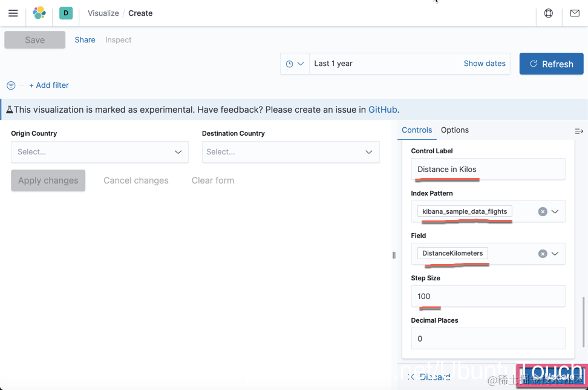The height and width of the screenshot is (390, 588).
Task: Follow the GitHub link
Action: click(382, 110)
